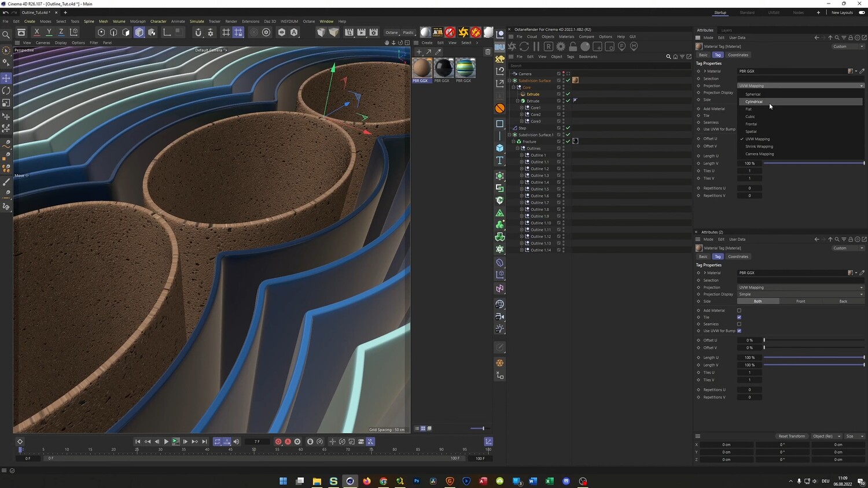Viewport: 868px width, 488px height.
Task: Select the brown PBR GGX material thumbnail
Action: tap(421, 68)
